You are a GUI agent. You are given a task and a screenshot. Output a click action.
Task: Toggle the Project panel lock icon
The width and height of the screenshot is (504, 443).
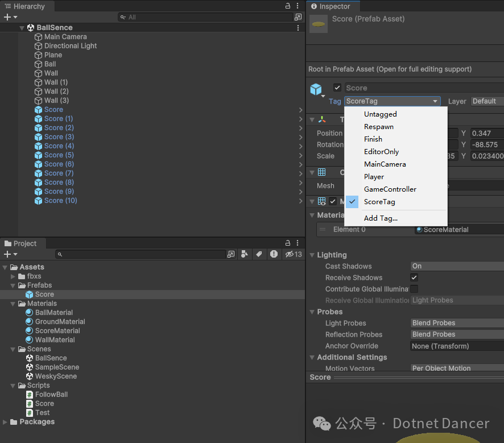coord(288,243)
